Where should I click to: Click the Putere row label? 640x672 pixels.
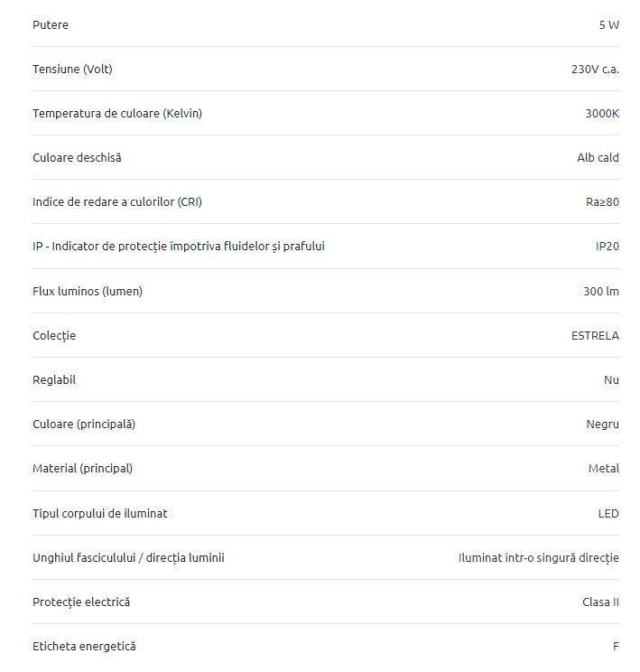[x=51, y=25]
